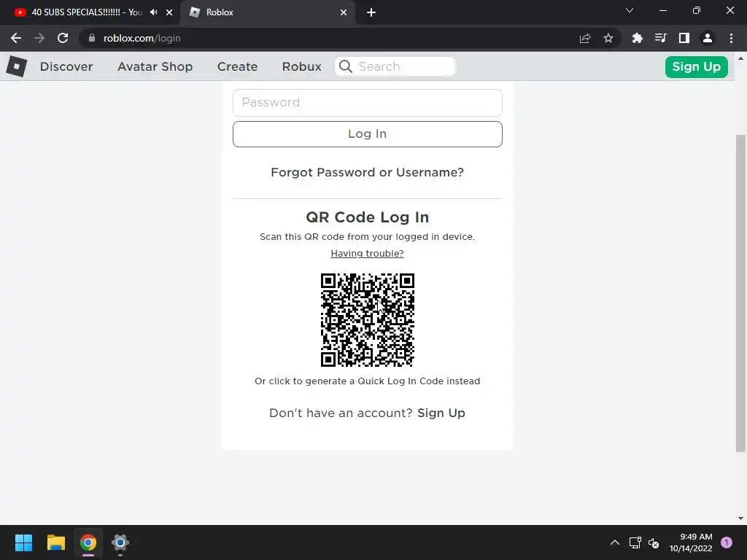Go back with browser back arrow
This screenshot has width=747, height=560.
click(x=16, y=38)
